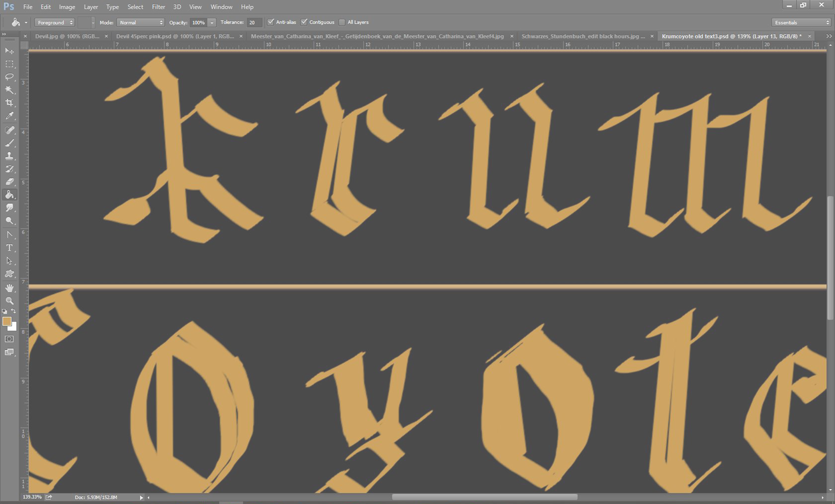Switch to the Meester_van_Catharina_van_Kleef tab
This screenshot has width=835, height=504.
[x=377, y=36]
